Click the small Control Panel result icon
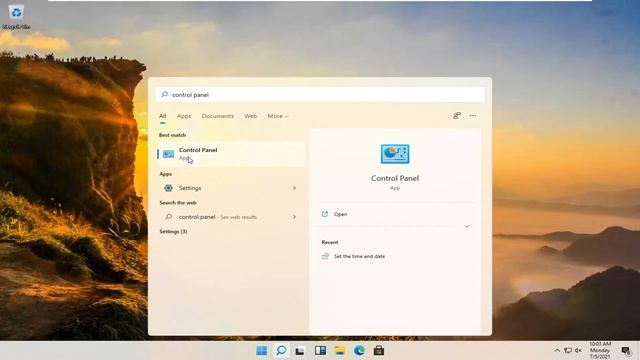The image size is (640, 360). (168, 154)
